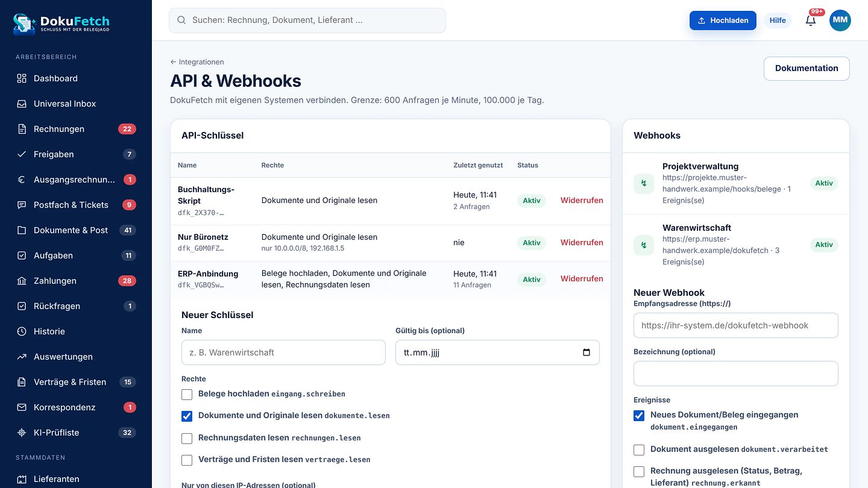The width and height of the screenshot is (868, 488).
Task: Click the Warenwirtschaft webhook icon
Action: click(x=644, y=245)
